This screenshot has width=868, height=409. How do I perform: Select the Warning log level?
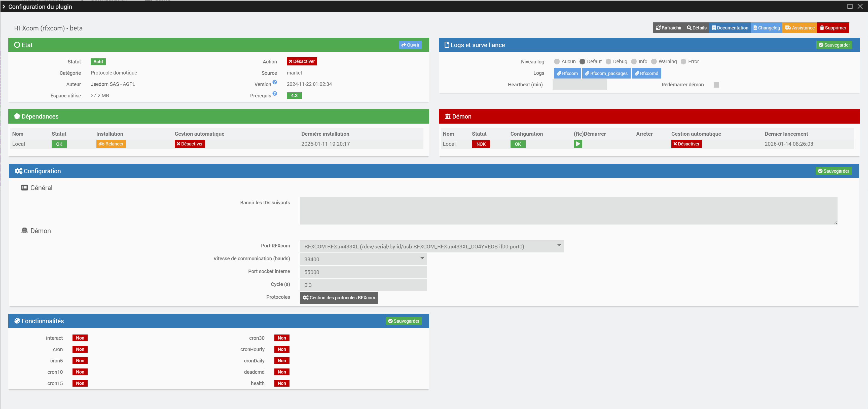(654, 61)
